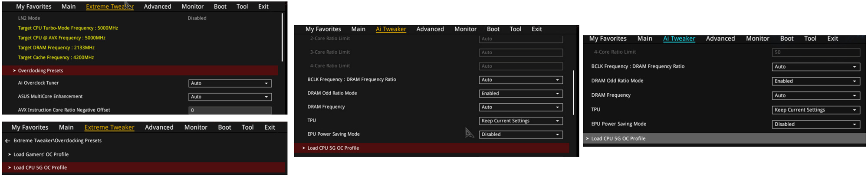Open DRAM Frequency dropdown in the 2-Core Ratio screen
The width and height of the screenshot is (868, 177).
521,107
